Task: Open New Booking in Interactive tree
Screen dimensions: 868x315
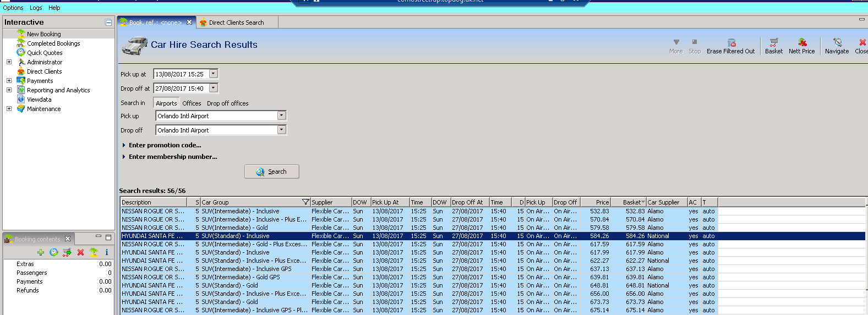Action: click(x=43, y=34)
